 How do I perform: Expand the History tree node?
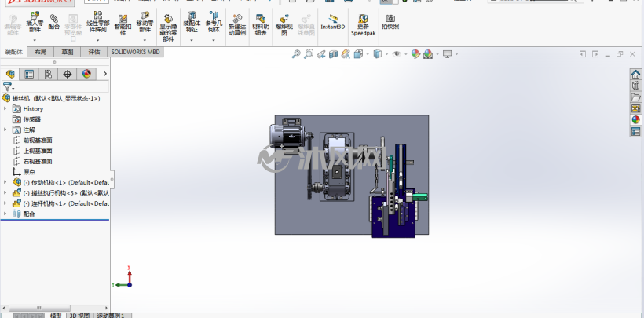(5, 109)
